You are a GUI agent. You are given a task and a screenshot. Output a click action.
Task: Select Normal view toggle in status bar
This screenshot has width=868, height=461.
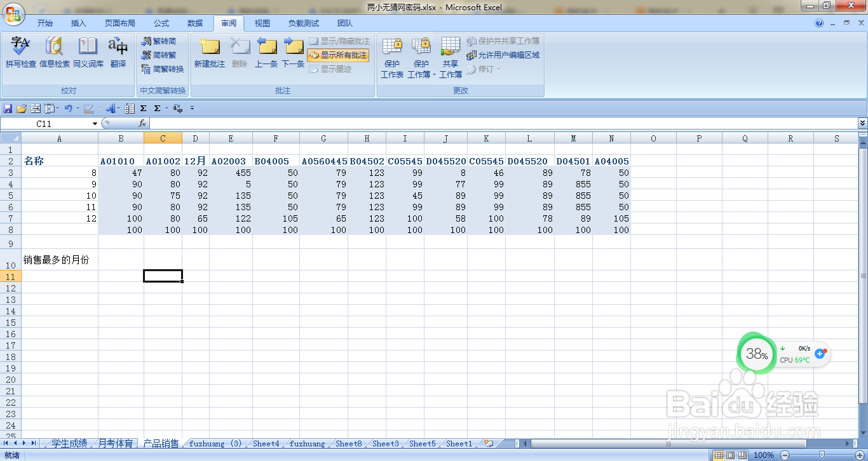[x=719, y=455]
